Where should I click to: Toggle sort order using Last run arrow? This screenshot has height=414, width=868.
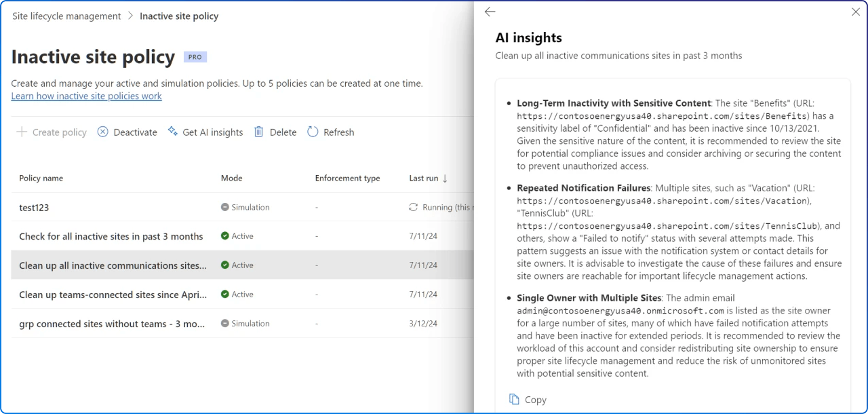(x=445, y=178)
